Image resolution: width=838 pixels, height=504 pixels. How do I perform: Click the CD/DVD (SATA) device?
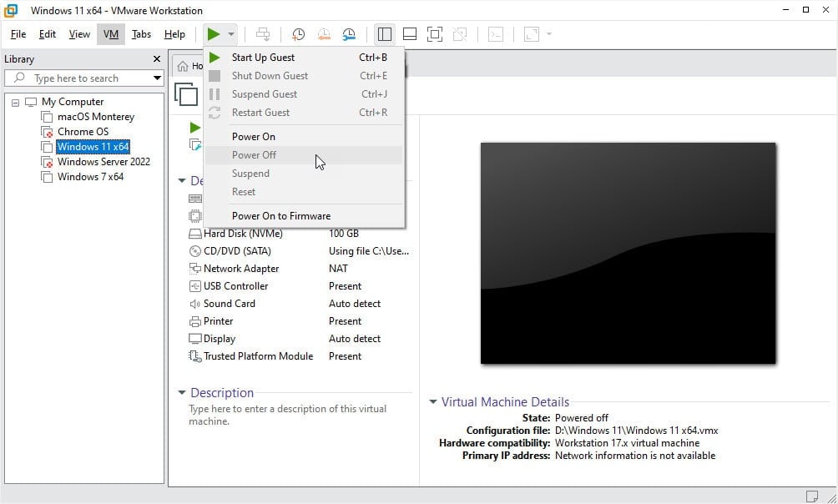click(237, 251)
